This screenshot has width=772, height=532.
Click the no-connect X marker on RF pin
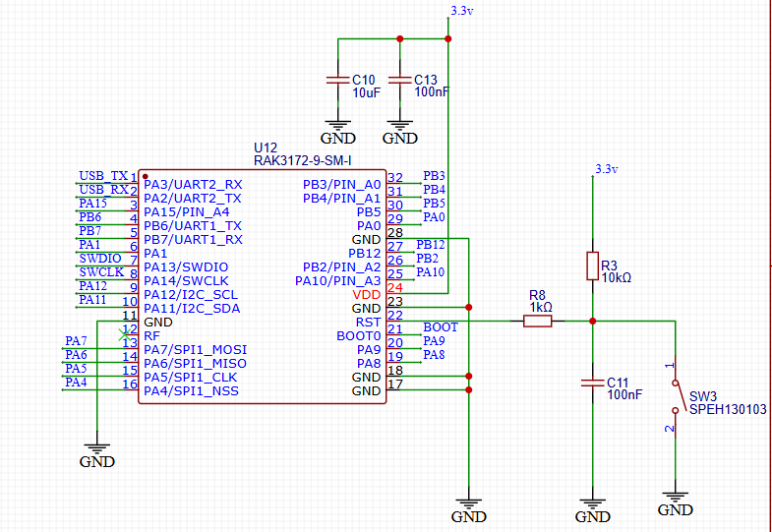123,335
